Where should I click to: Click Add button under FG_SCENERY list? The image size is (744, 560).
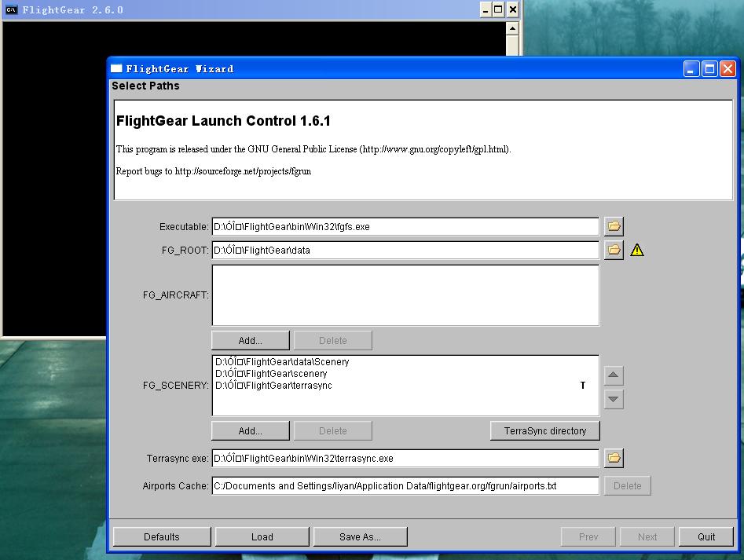(250, 430)
